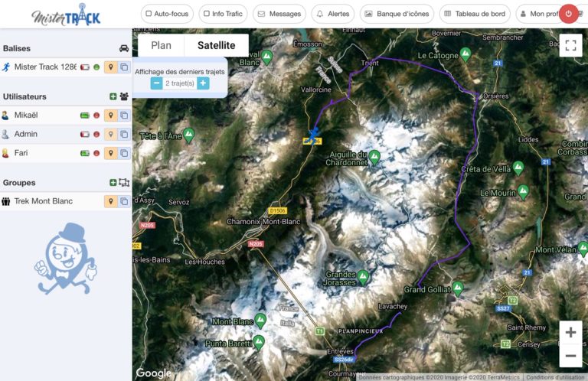Open Banque d'icônes
The image size is (588, 381).
pos(397,14)
